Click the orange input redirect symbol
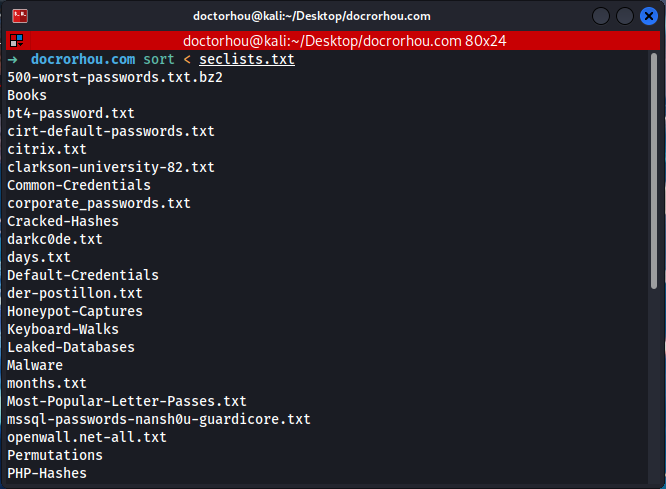The image size is (666, 489). [x=187, y=59]
